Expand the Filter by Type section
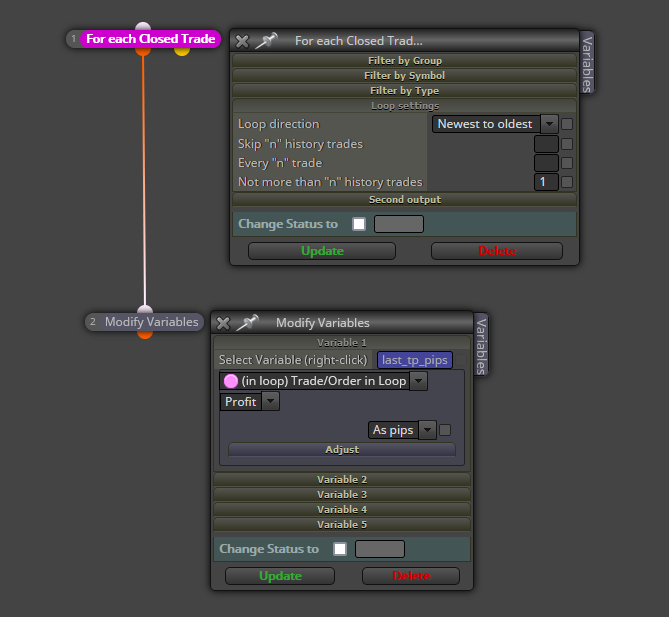Viewport: 669px width, 617px height. click(x=404, y=90)
